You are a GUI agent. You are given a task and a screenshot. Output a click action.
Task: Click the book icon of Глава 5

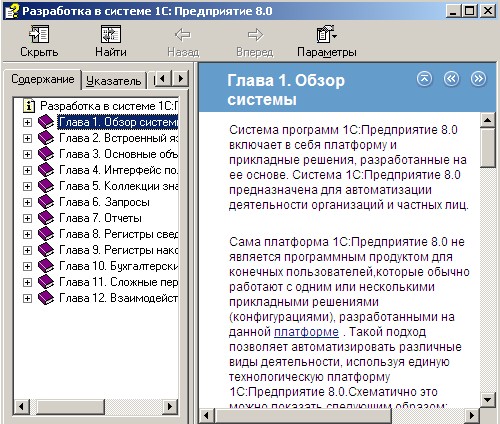click(46, 186)
